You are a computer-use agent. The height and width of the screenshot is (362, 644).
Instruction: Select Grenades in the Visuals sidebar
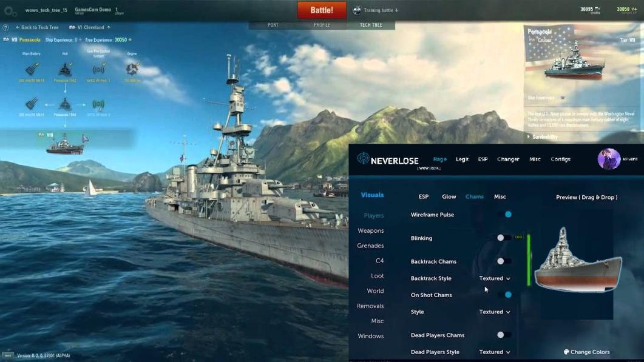(x=370, y=246)
